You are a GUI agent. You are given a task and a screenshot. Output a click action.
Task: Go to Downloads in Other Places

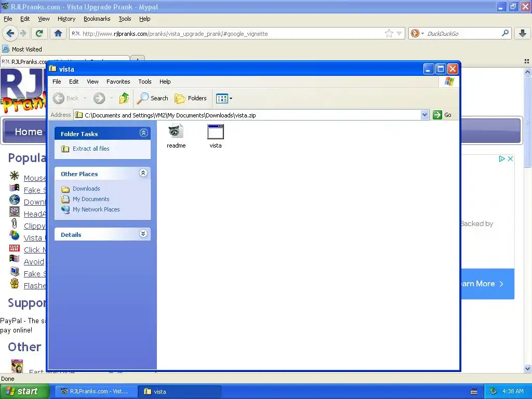coord(86,189)
